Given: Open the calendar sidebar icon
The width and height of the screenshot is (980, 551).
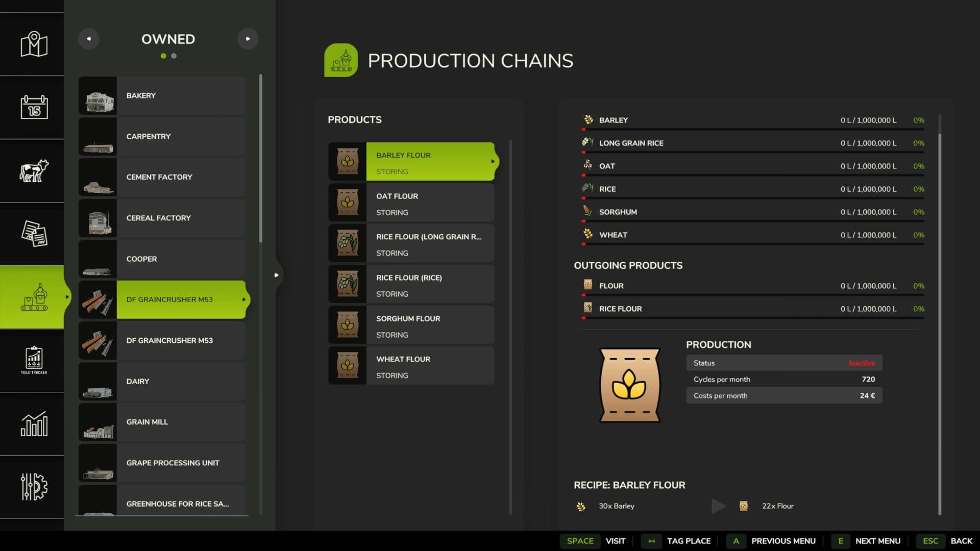Looking at the screenshot, I should pos(34,107).
